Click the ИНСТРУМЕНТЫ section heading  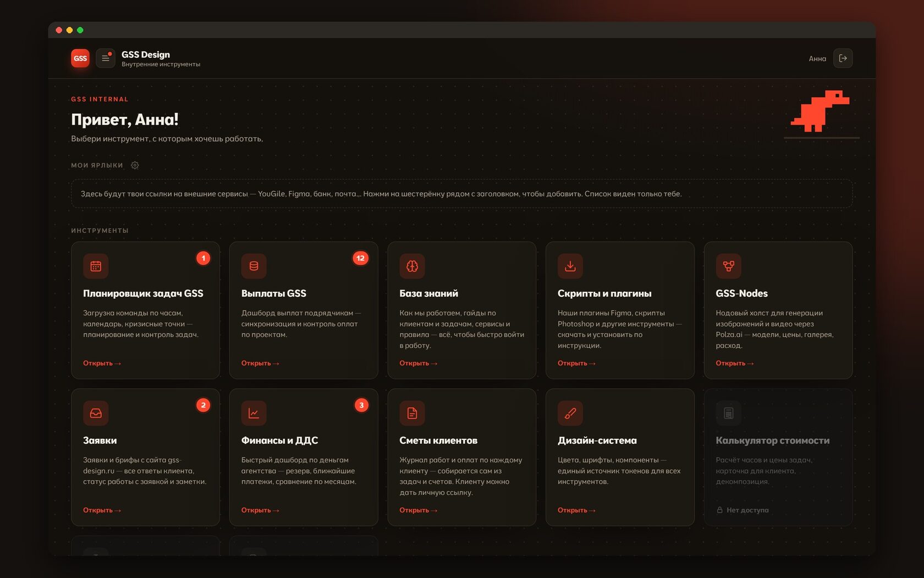[x=100, y=231]
